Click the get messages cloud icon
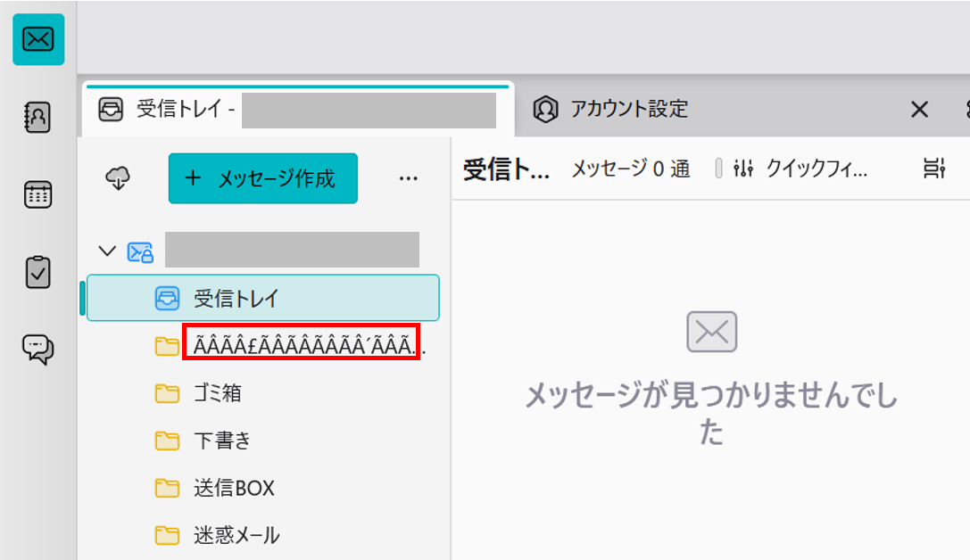Viewport: 970px width, 560px height. pos(118,178)
